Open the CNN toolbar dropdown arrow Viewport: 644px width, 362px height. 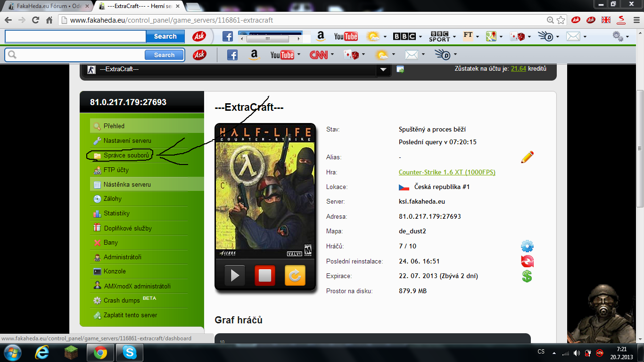coord(332,55)
